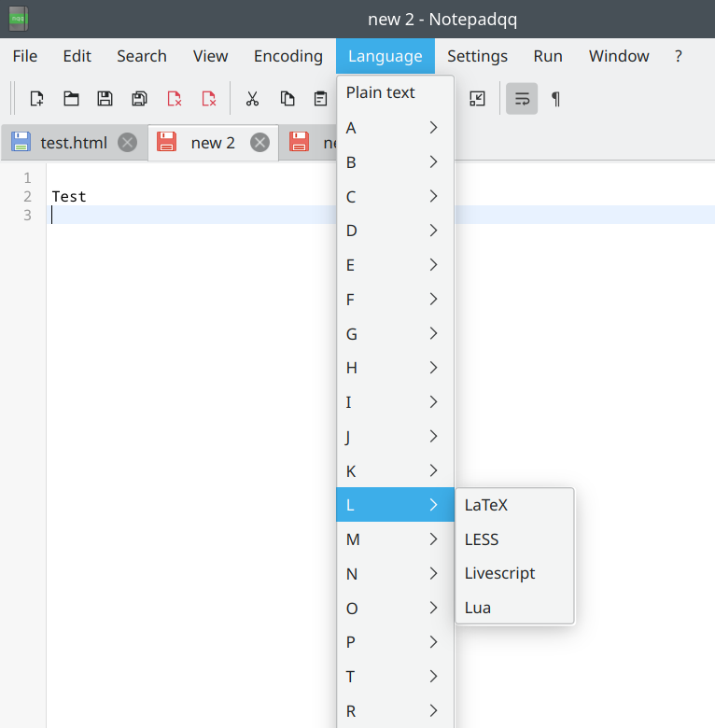Expand the T language submenu
This screenshot has height=728, width=715.
(395, 677)
